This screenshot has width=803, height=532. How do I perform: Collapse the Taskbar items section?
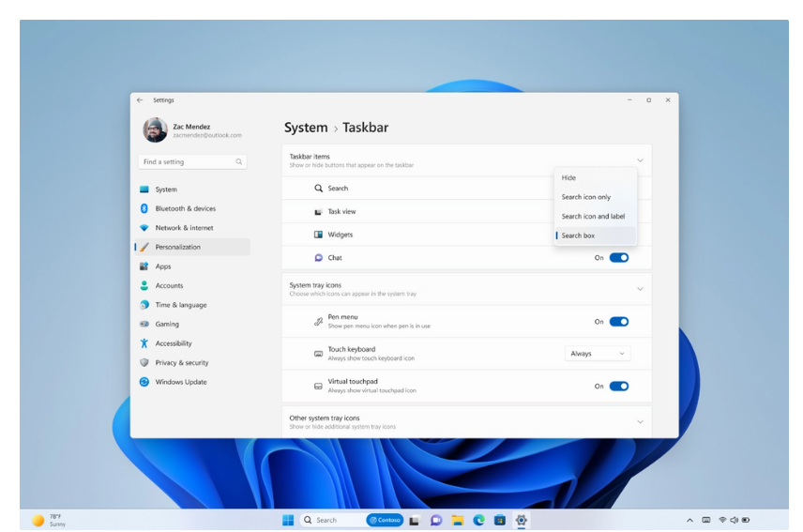640,160
